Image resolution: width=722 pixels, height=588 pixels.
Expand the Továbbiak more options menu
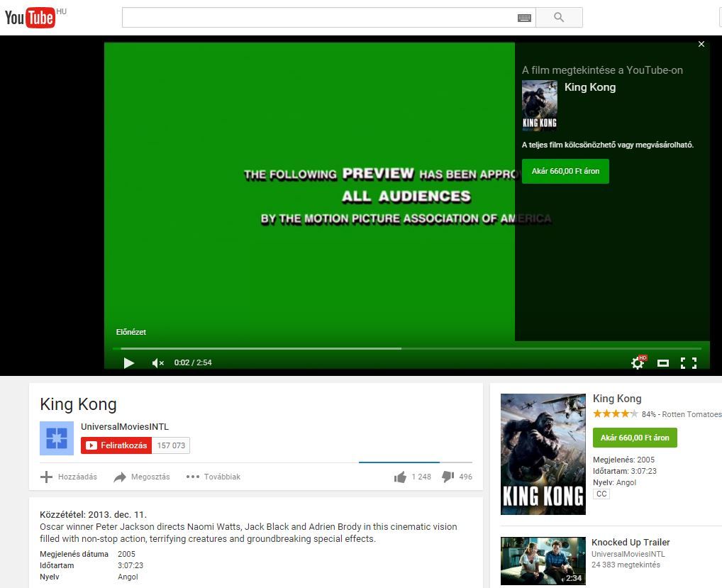point(213,477)
